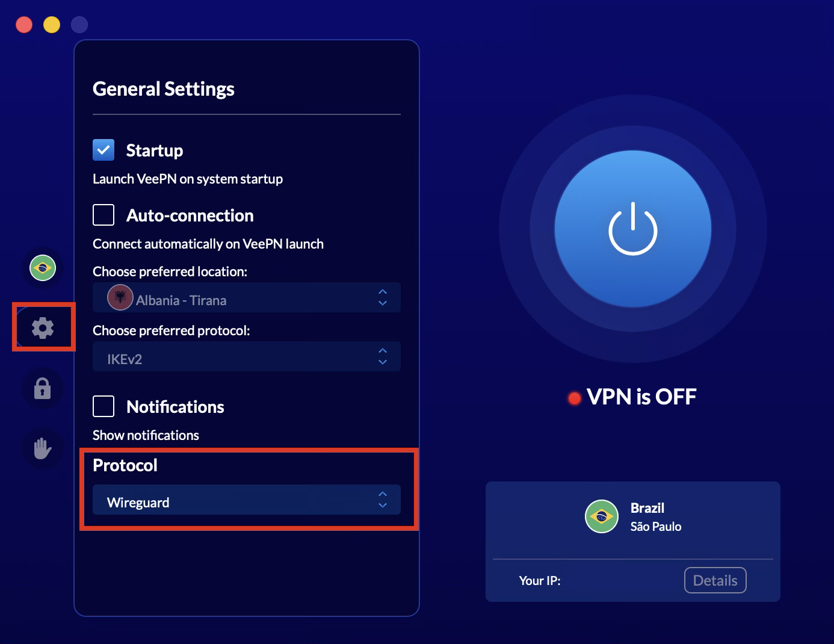Expand the Wireguard protocol dropdown
Image resolution: width=834 pixels, height=644 pixels.
point(247,500)
